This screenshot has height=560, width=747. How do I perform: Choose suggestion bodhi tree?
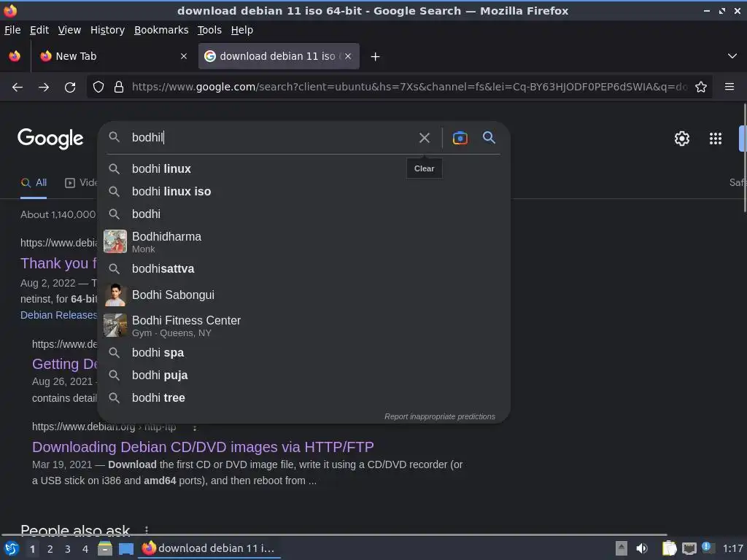pyautogui.click(x=303, y=398)
